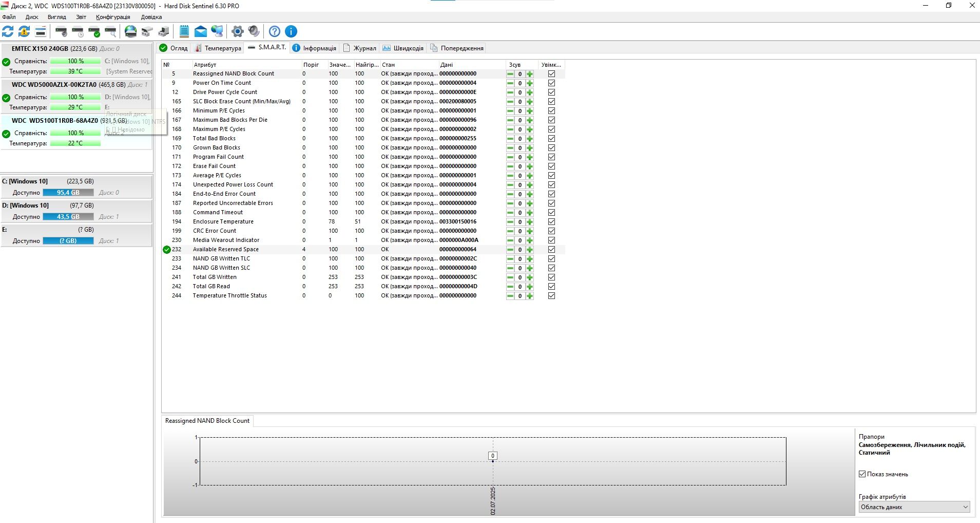Viewport: 980px width, 523px height.
Task: Click the data point on the graph
Action: click(493, 461)
